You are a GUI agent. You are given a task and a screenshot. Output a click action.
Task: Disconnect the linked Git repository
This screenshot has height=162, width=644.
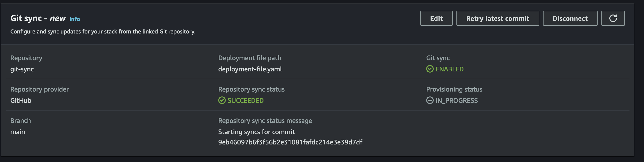pyautogui.click(x=570, y=18)
